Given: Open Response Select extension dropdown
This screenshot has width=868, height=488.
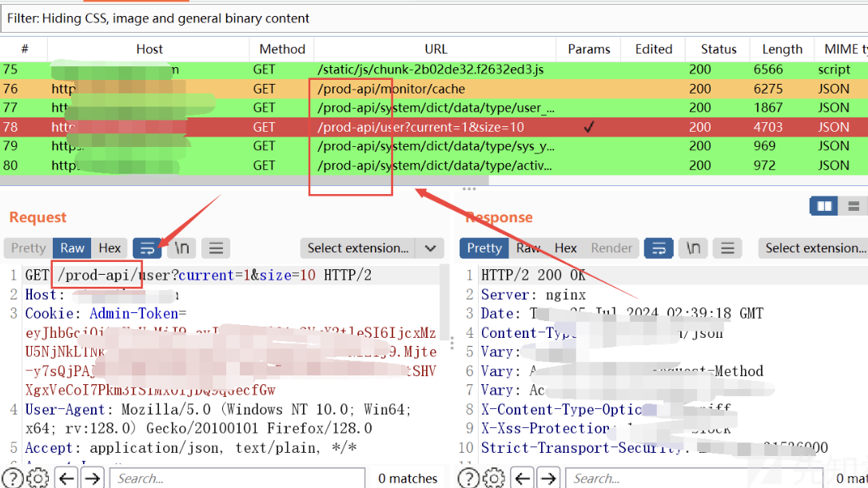Looking at the screenshot, I should [813, 248].
